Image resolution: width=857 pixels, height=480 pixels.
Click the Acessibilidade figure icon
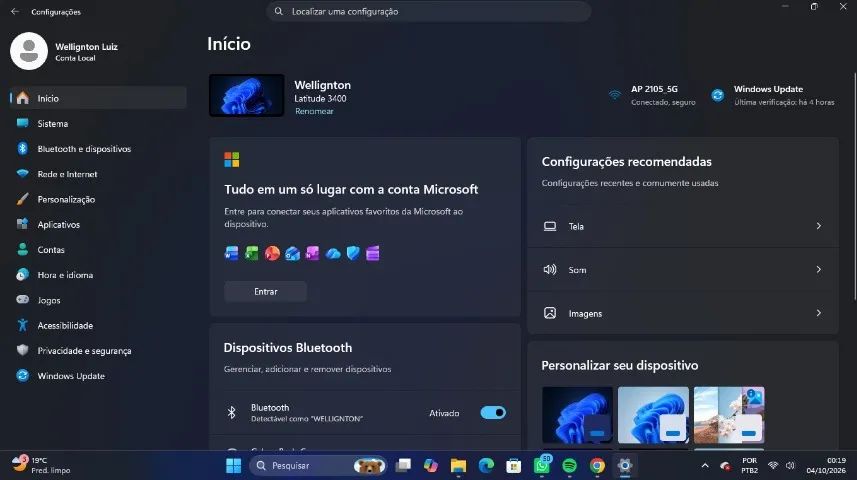[x=22, y=325]
